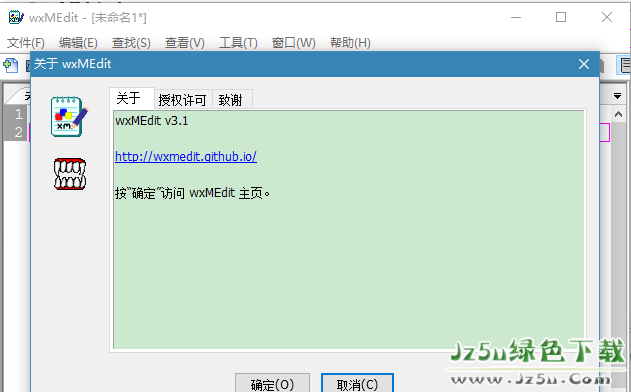This screenshot has width=631, height=392.
Task: Open the 文件(F) menu
Action: [x=26, y=43]
